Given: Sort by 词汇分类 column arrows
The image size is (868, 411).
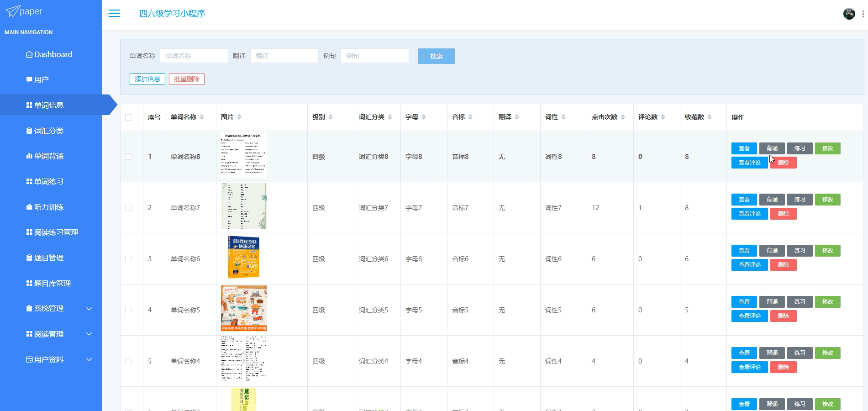Looking at the screenshot, I should (390, 117).
